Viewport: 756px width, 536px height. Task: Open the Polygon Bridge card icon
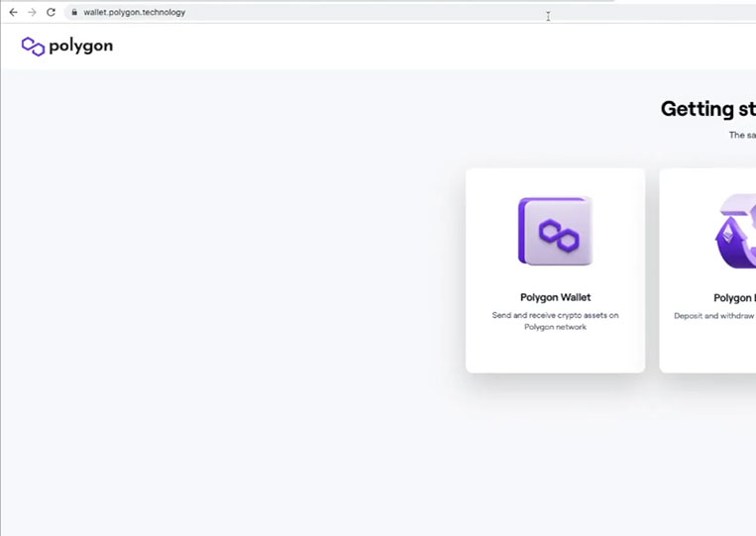(x=736, y=231)
